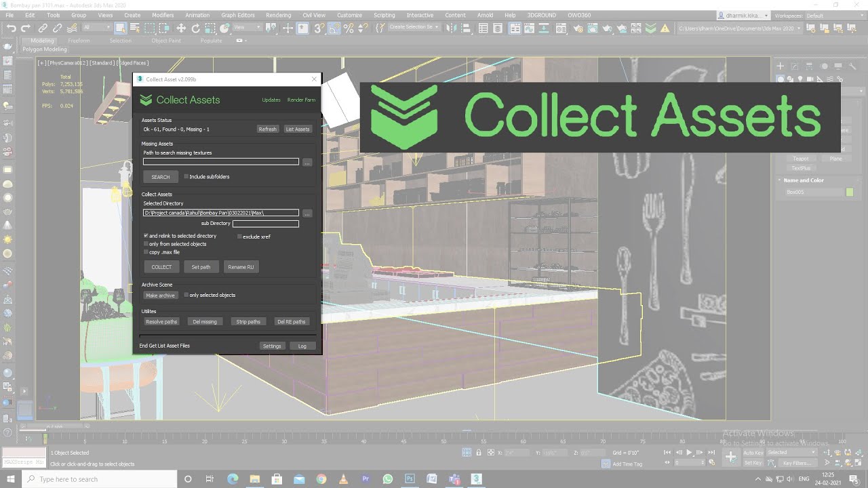Click the sub Directory input field
Screen dimensions: 868x488
[x=266, y=224]
